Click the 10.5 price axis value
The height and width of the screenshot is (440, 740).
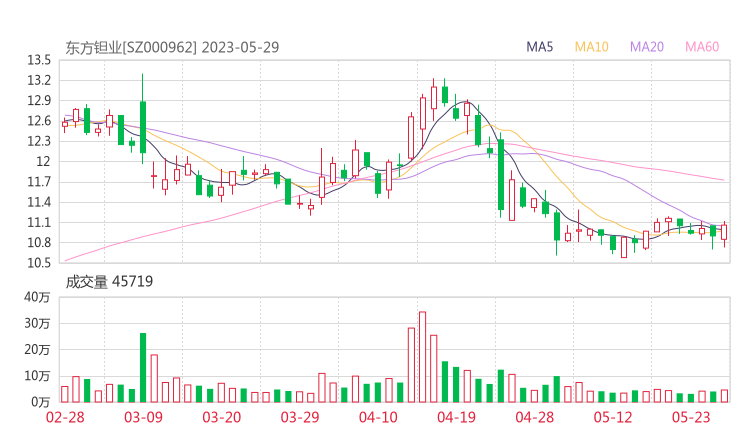(x=39, y=263)
